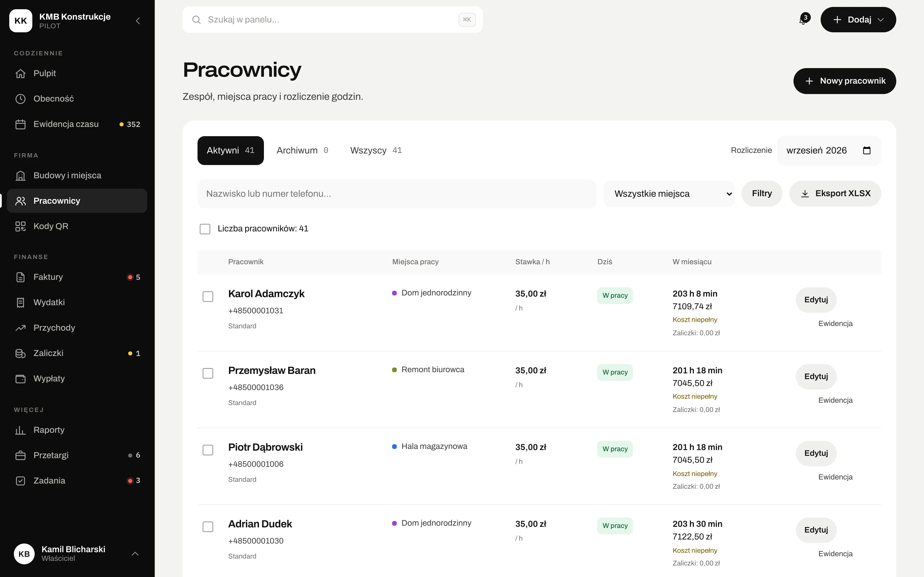Open the Raporty chart icon

point(21,430)
